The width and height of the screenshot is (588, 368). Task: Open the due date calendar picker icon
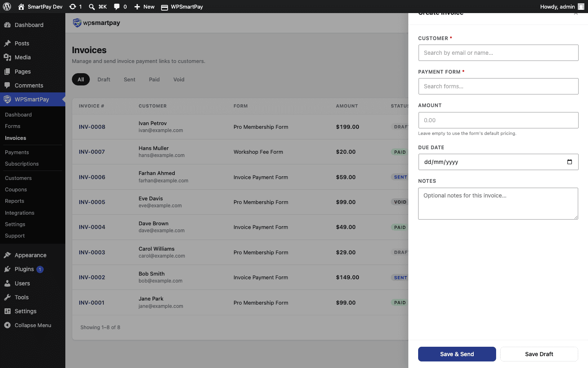tap(570, 162)
